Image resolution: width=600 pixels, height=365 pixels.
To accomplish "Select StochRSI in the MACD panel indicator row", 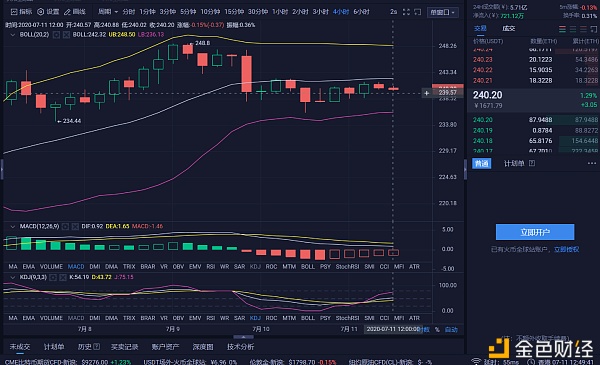I will coord(347,267).
